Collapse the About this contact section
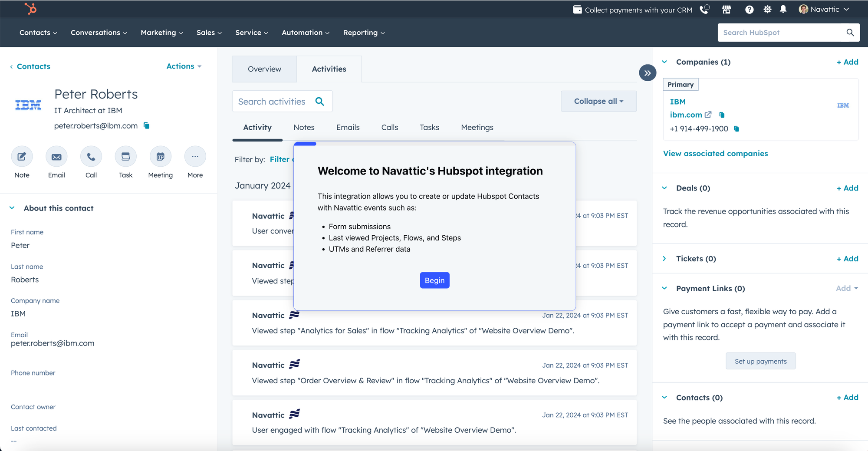The width and height of the screenshot is (868, 451). (12, 208)
